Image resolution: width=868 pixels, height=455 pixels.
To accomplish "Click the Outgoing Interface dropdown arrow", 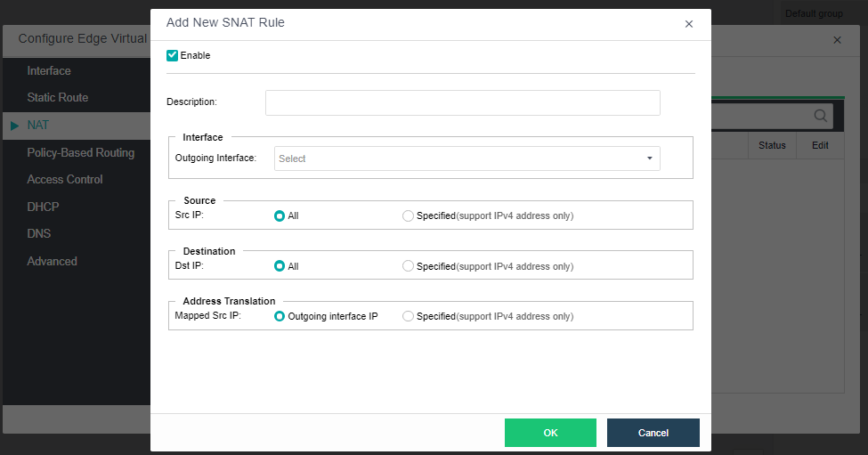I will (649, 158).
